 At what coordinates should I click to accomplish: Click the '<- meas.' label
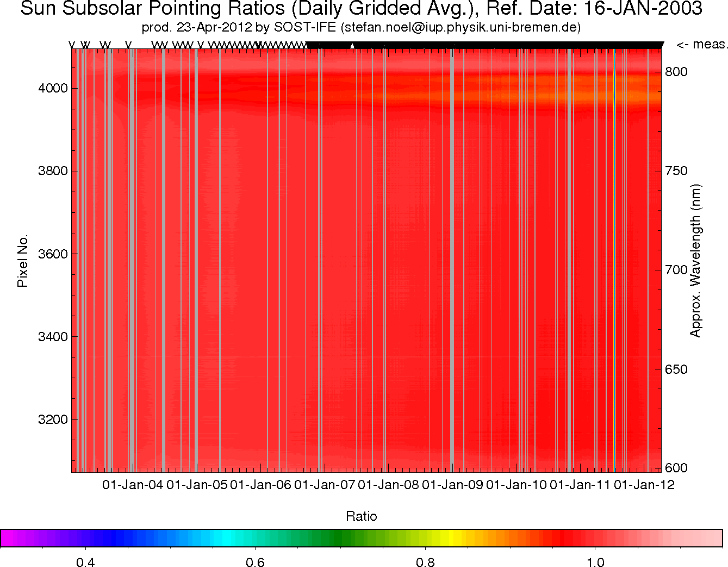701,45
